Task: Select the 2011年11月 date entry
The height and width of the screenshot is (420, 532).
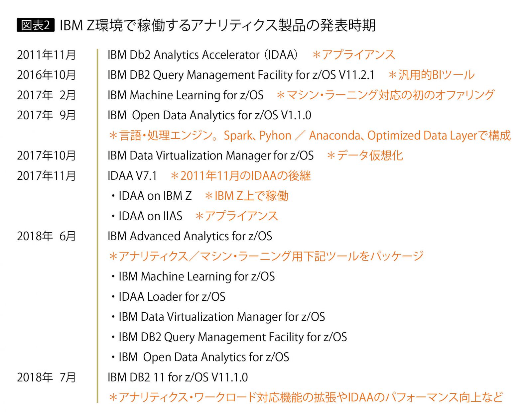Action: (x=47, y=55)
